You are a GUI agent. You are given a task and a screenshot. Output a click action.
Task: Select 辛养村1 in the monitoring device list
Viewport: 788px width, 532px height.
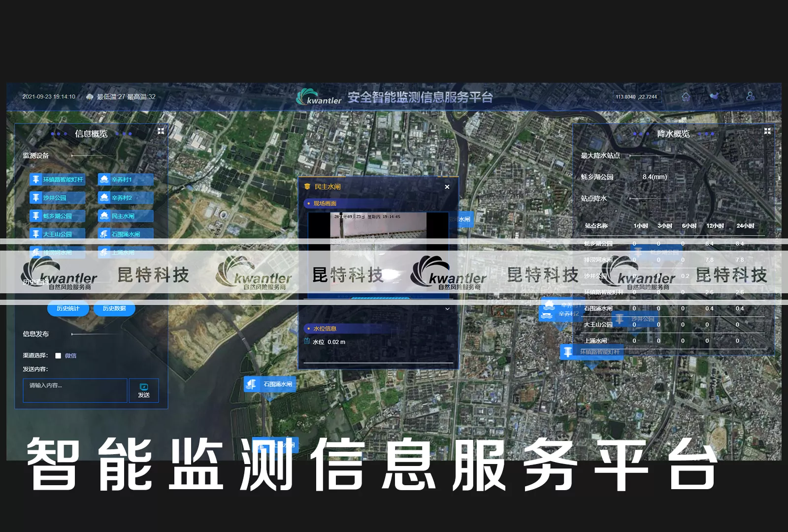point(126,180)
